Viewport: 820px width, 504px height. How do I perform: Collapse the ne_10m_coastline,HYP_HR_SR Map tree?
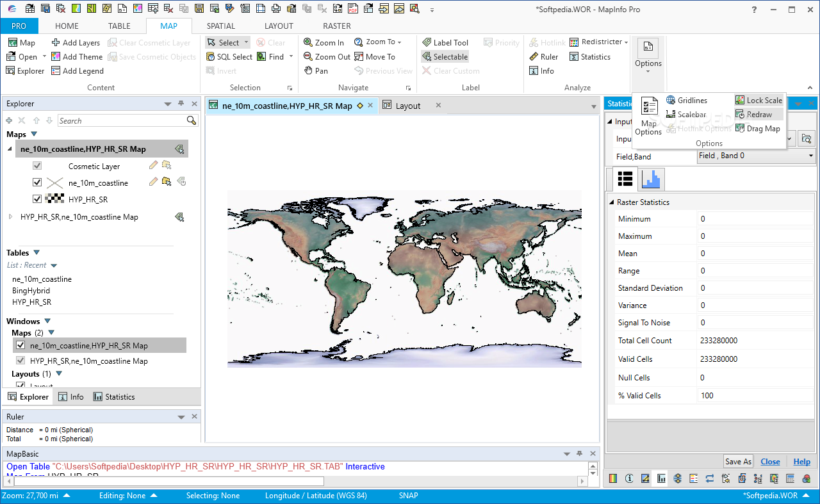coord(10,149)
